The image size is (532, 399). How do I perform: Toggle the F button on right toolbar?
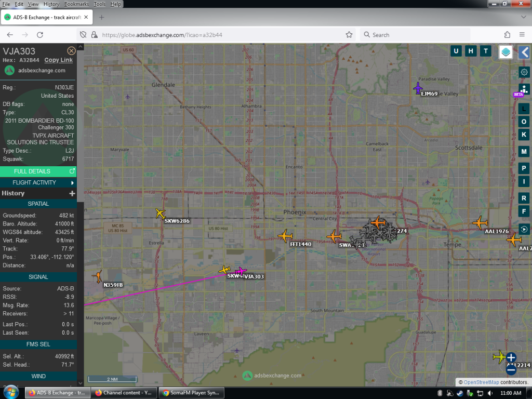pos(524,211)
